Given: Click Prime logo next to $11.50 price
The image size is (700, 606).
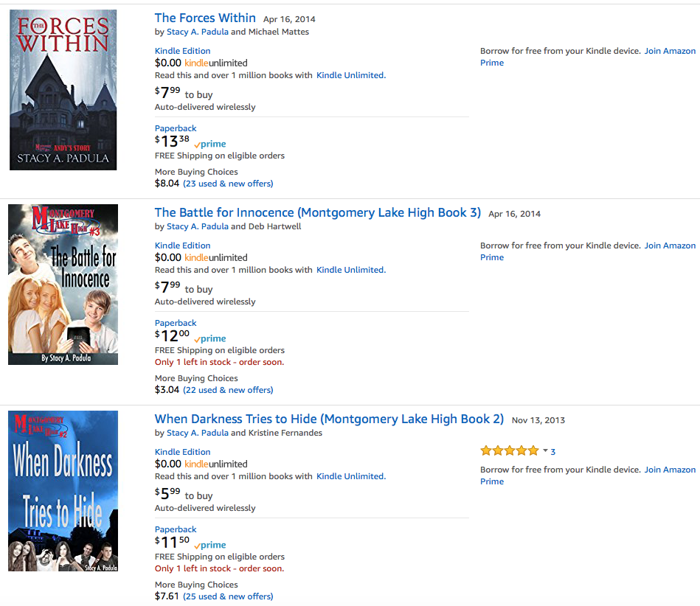Looking at the screenshot, I should tap(211, 546).
